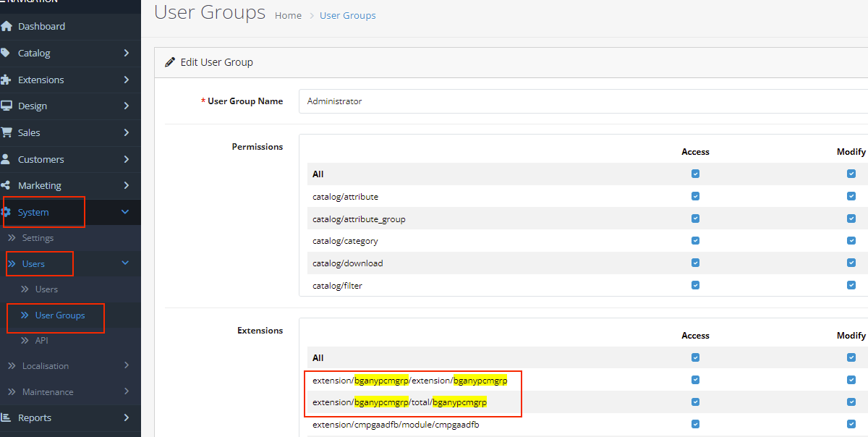Click the Reports chart icon
Viewport: 868px width, 437px height.
pyautogui.click(x=7, y=417)
